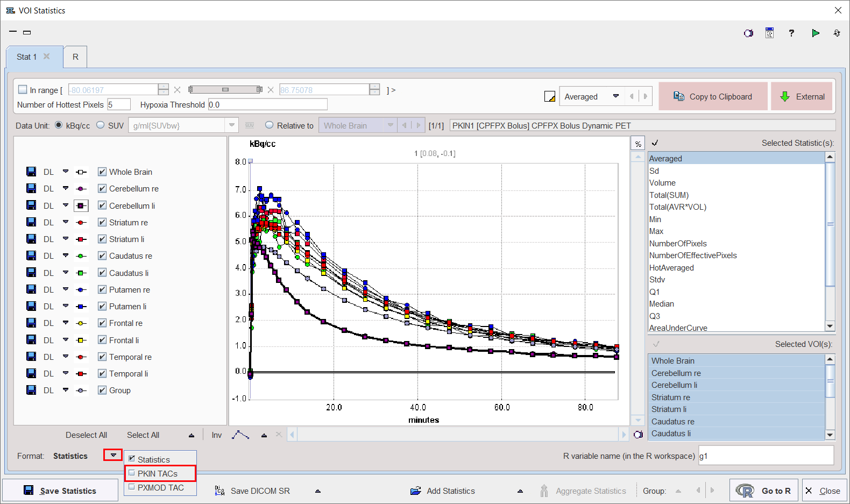Click the minimize dash icon under title bar

13,32
